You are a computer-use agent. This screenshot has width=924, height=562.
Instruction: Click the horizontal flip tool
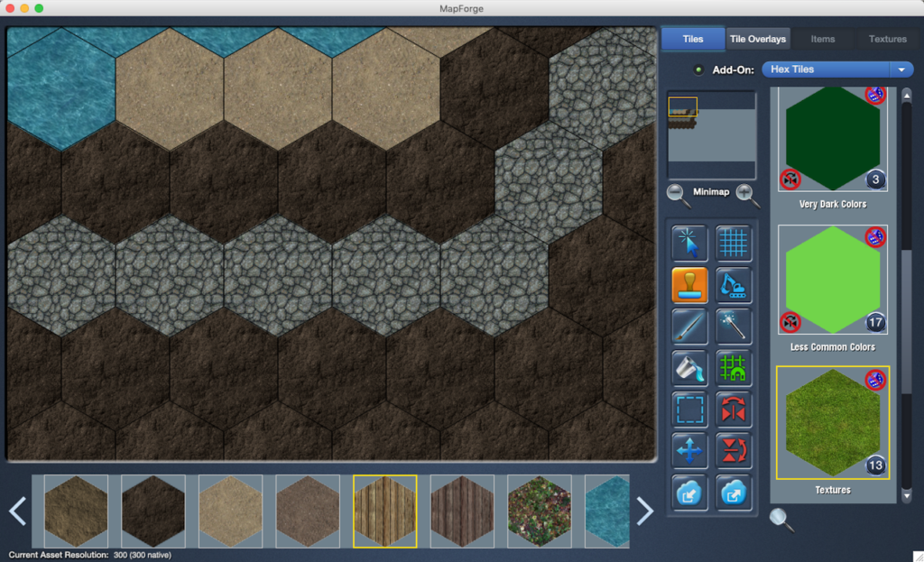731,410
